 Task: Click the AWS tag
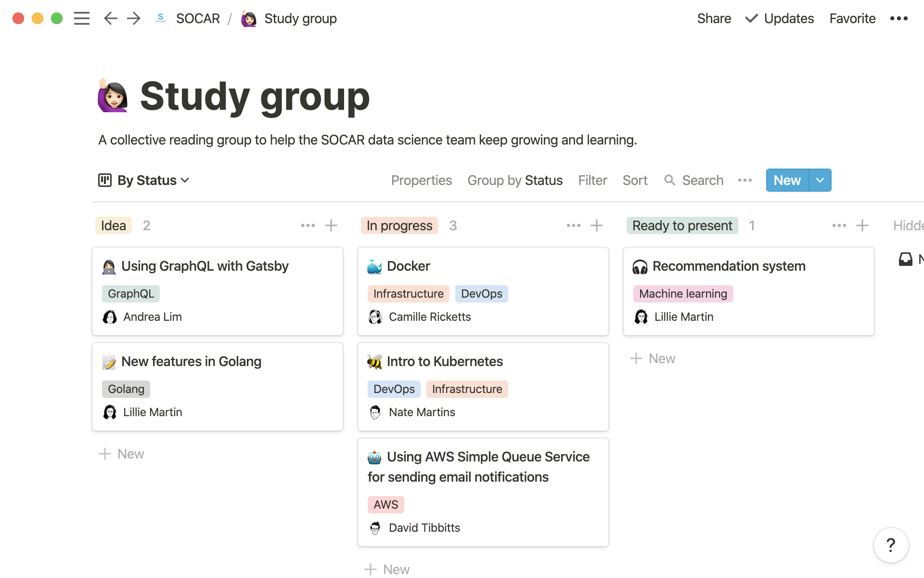click(x=386, y=505)
